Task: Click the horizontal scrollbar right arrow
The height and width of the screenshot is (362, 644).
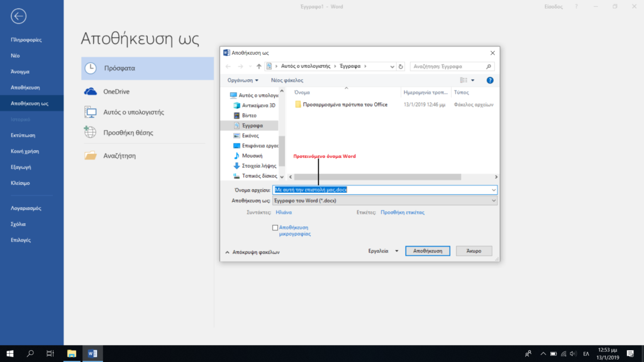Action: [x=496, y=177]
